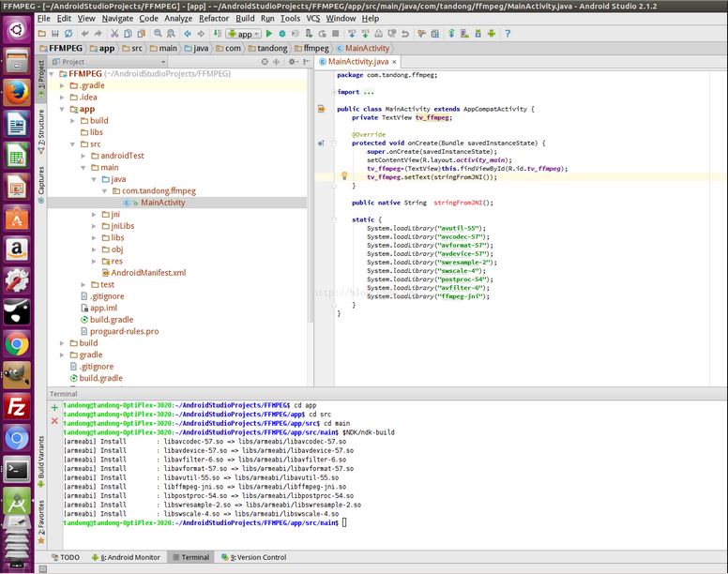The width and height of the screenshot is (728, 574).
Task: Toggle the Favorites side panel
Action: tap(41, 521)
